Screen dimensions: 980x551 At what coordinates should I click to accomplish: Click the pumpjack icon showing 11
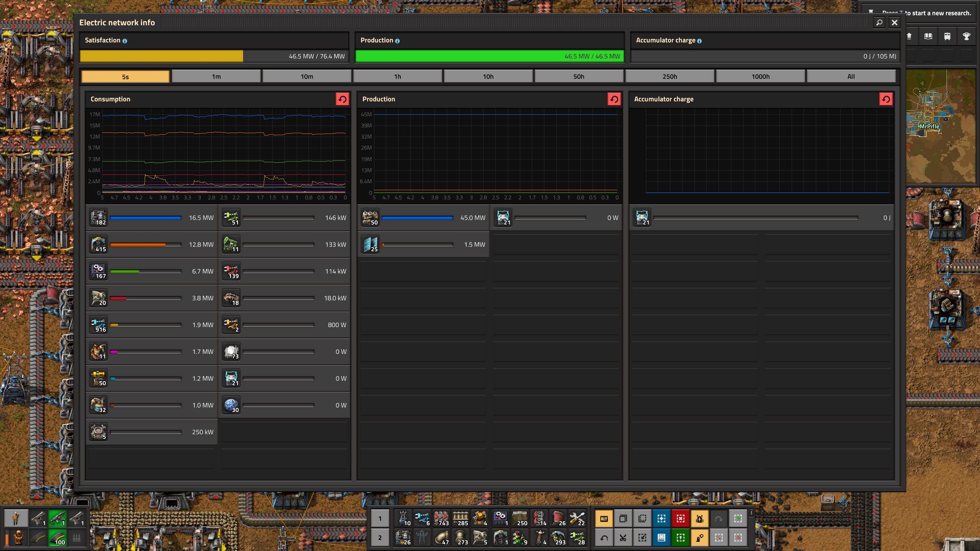(231, 245)
